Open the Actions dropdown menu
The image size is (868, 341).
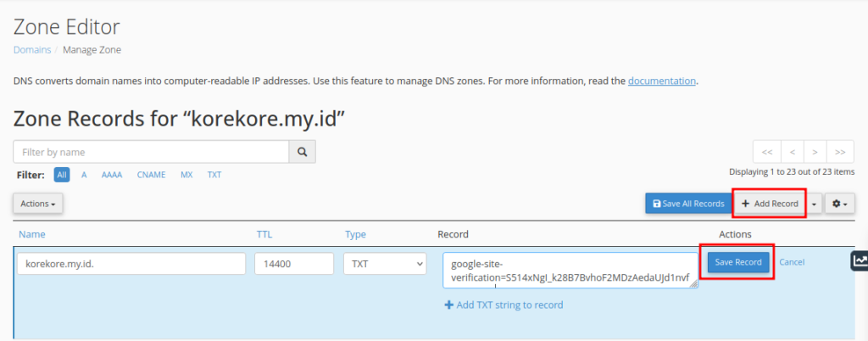click(37, 204)
